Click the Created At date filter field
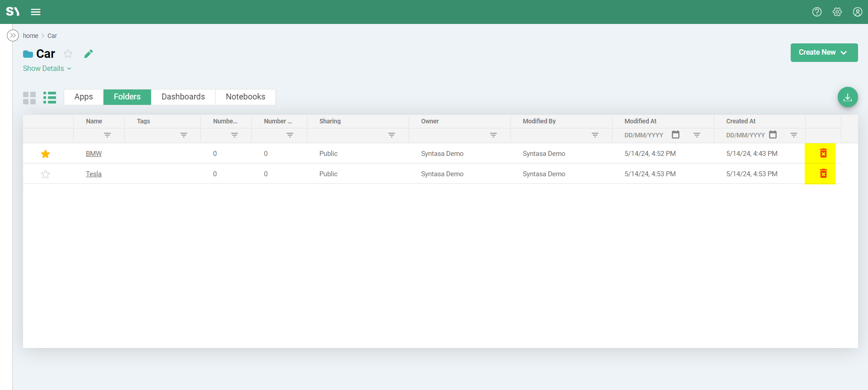Image resolution: width=868 pixels, height=390 pixels. tap(745, 135)
